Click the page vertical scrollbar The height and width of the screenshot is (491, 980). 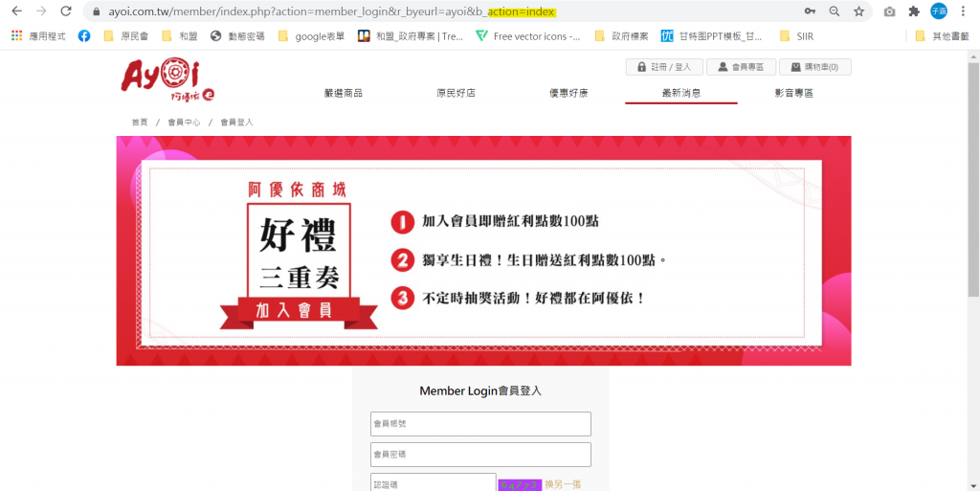tap(973, 179)
